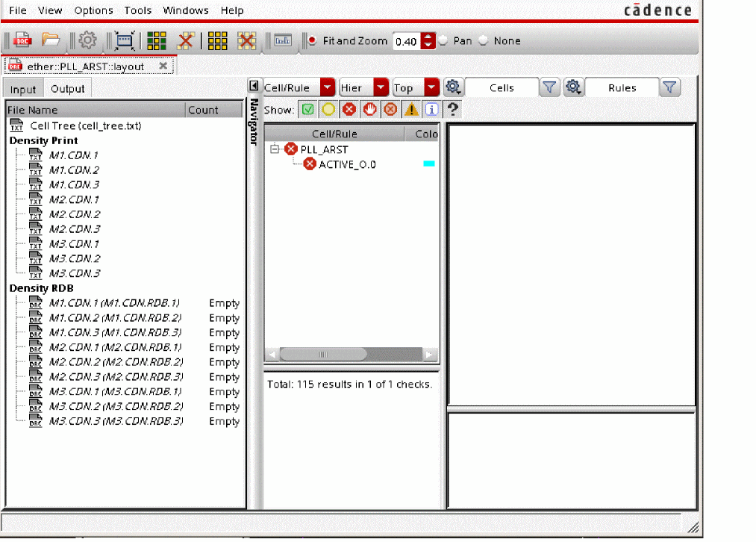Toggle green checkmark Show filter
Image resolution: width=756 pixels, height=542 pixels.
pos(307,110)
